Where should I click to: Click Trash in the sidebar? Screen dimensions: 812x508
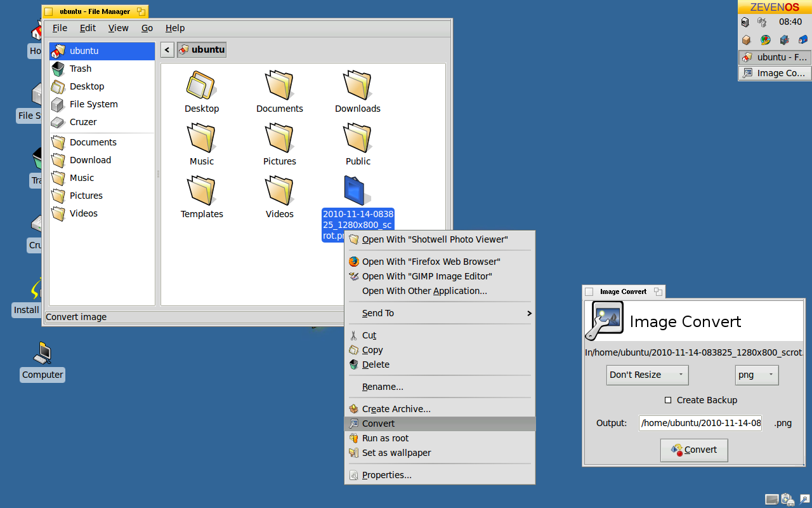pyautogui.click(x=80, y=69)
